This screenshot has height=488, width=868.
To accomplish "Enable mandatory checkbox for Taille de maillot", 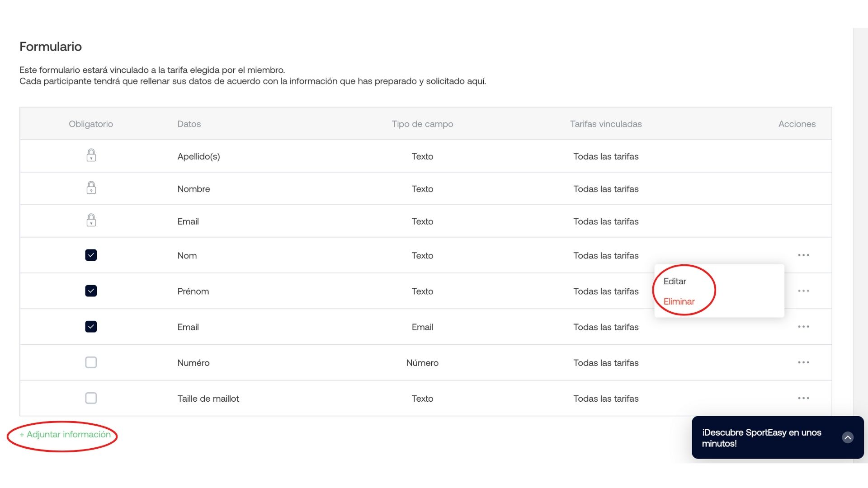I will coord(91,398).
